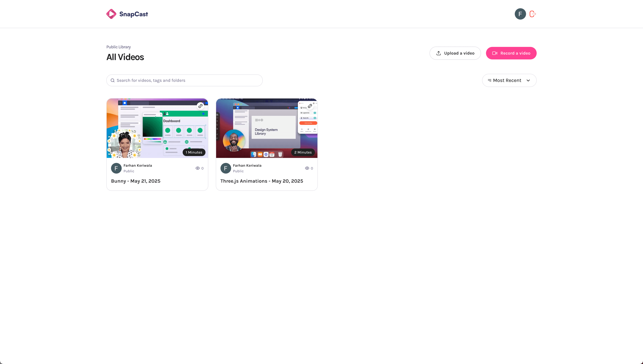The width and height of the screenshot is (643, 364).
Task: Click the views eye icon on Bunny card
Action: 197,168
